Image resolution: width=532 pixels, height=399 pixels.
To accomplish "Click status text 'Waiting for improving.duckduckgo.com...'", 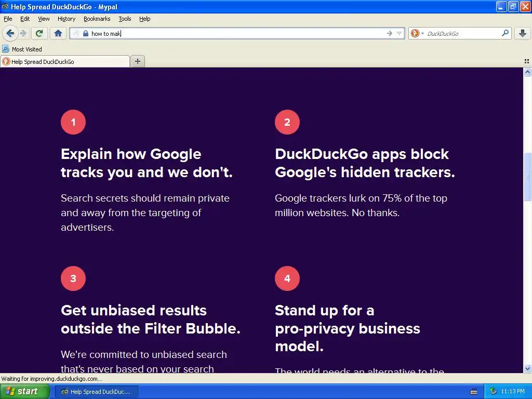I will point(51,379).
